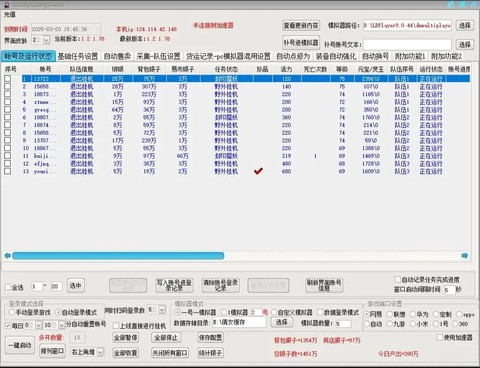Screen dimensions: 480x368
Task: Click the 窗口自动隐藏时间 seconds field
Action: (x=449, y=290)
